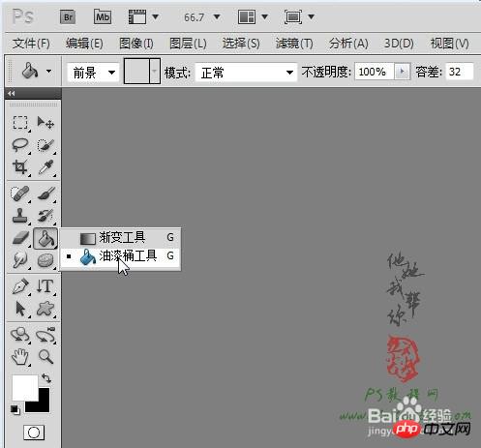Viewport: 481px width, 448px height.
Task: Open the 选择(S) menu
Action: pyautogui.click(x=241, y=44)
